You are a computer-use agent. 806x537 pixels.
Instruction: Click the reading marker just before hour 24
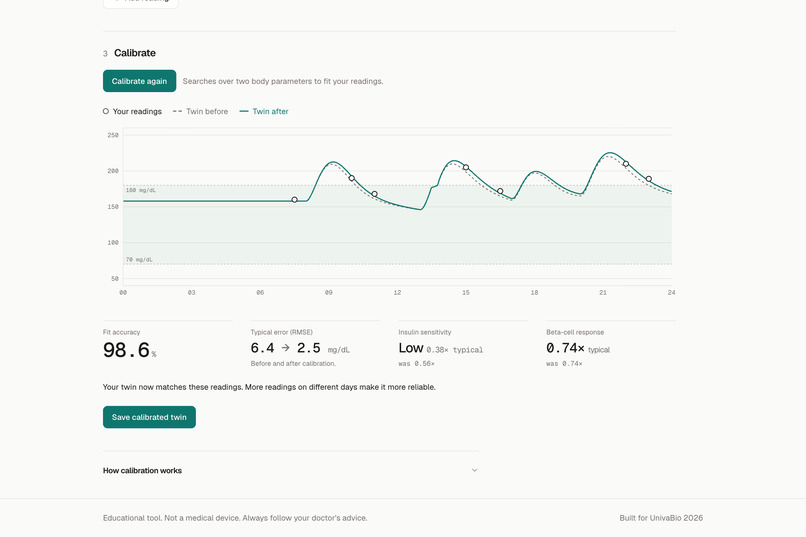[x=649, y=179]
